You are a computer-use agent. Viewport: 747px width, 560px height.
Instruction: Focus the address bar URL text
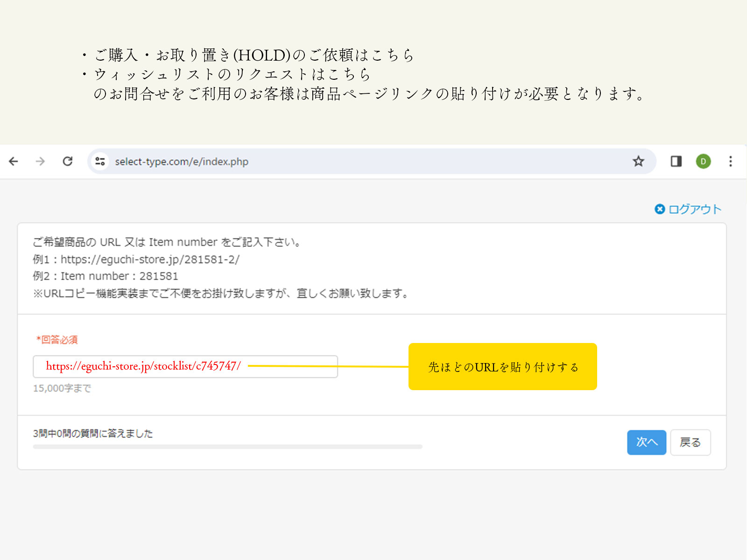tap(182, 161)
